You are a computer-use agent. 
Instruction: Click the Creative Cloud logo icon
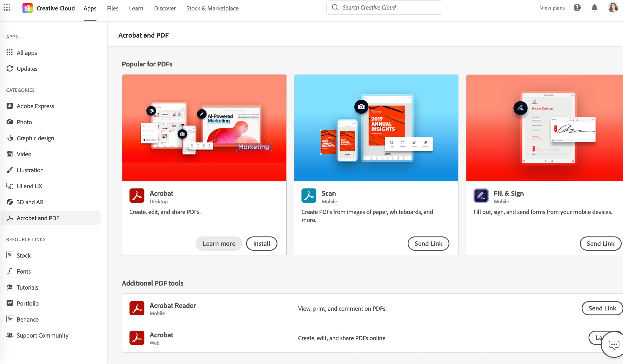pyautogui.click(x=27, y=8)
